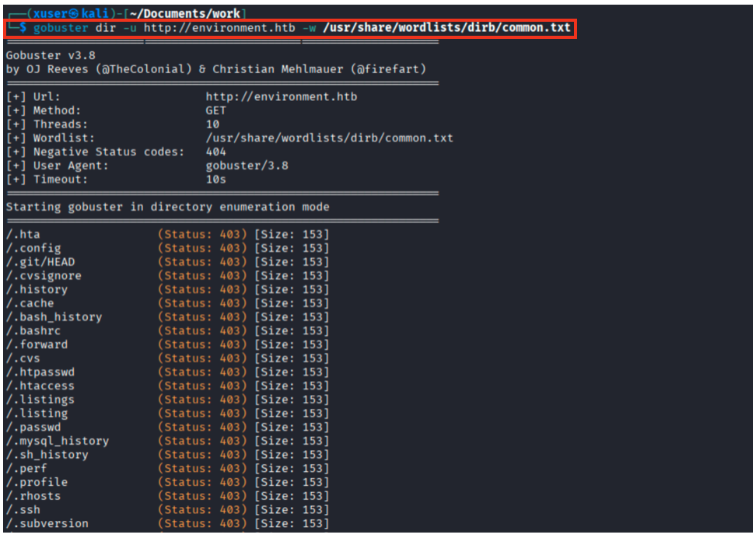Click the '/.cvsignore' result entry

pos(44,276)
